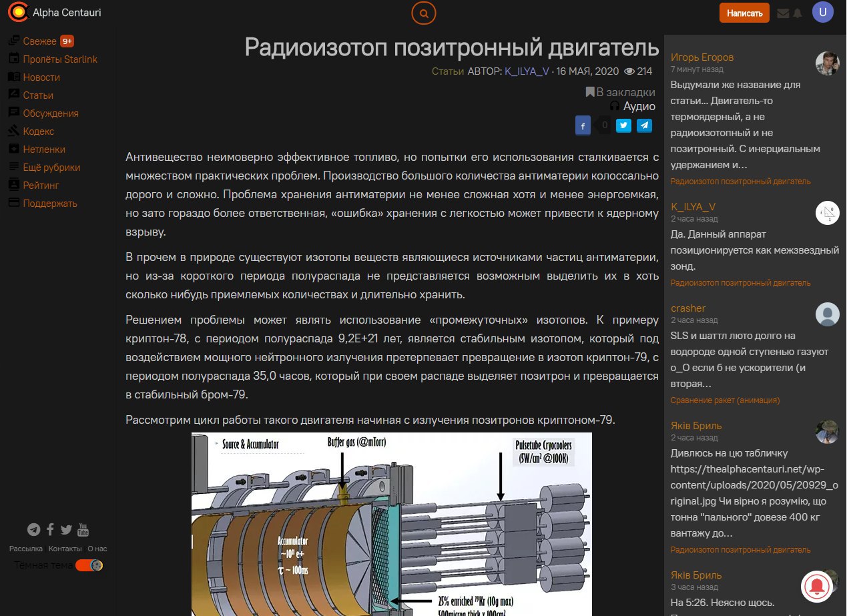Click the Написать button

(x=744, y=13)
